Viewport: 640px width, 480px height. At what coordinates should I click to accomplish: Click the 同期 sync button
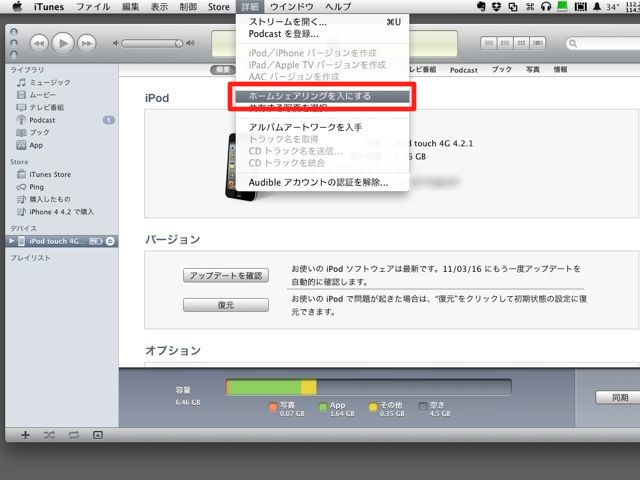click(x=620, y=397)
